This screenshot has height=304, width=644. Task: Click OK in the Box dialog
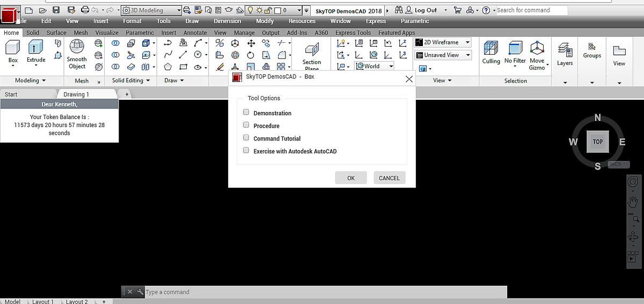(x=351, y=178)
